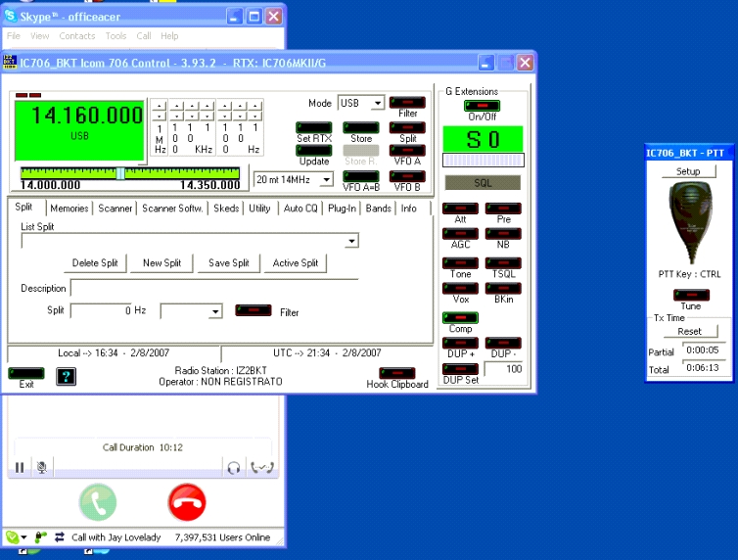Click the DUP - LED button
This screenshot has height=560, width=738.
pos(503,343)
